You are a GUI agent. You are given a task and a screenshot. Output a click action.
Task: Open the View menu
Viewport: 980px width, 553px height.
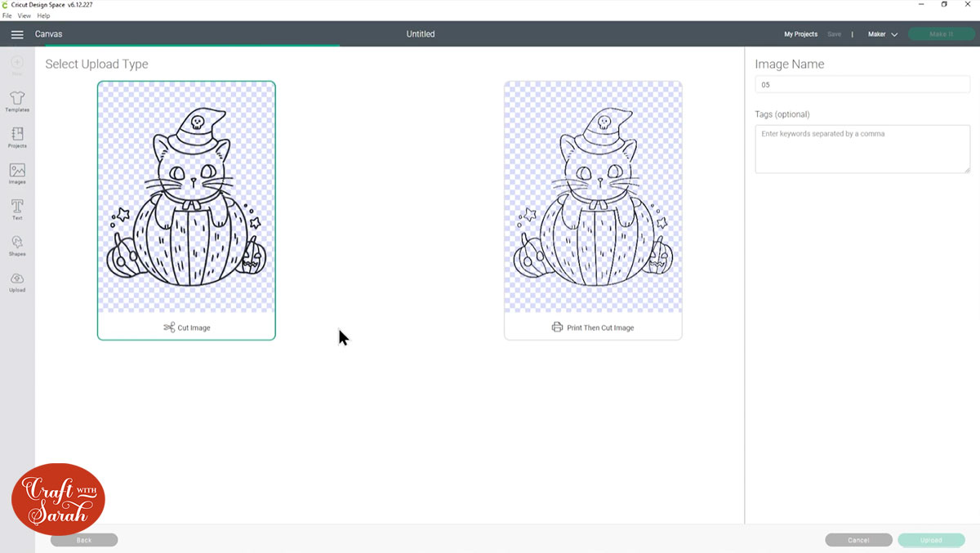(x=24, y=16)
